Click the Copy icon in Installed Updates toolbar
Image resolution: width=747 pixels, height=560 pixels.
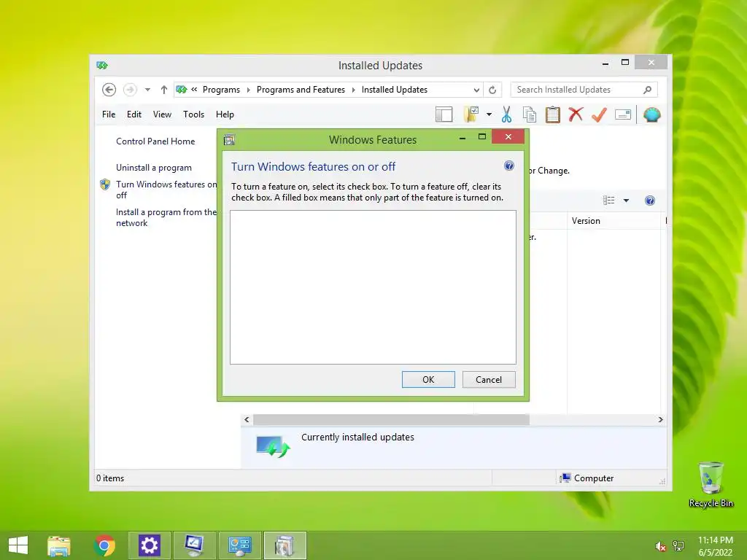pyautogui.click(x=530, y=114)
